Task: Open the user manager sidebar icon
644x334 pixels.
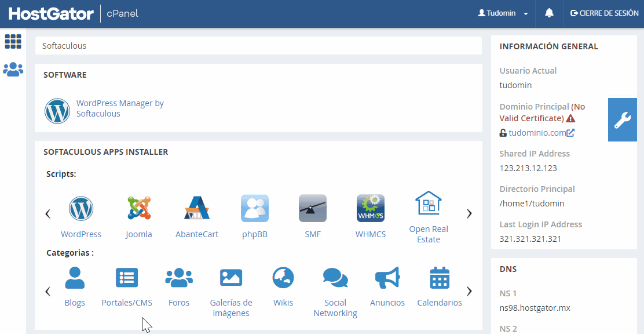Action: click(13, 69)
